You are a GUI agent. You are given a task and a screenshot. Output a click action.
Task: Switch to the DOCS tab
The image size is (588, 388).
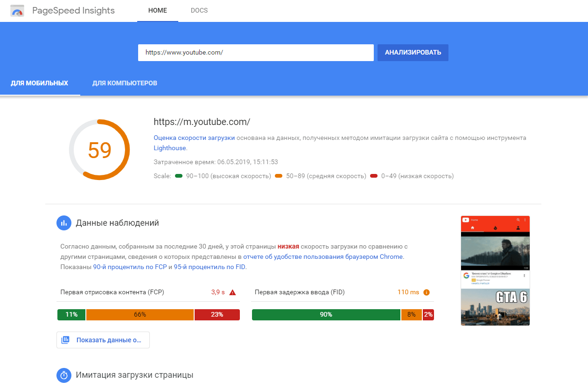(199, 10)
